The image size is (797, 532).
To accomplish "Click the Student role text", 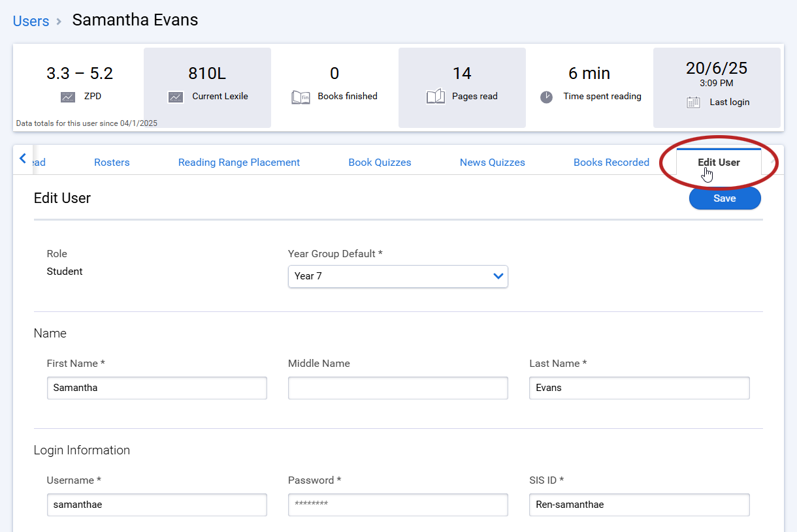I will 65,272.
